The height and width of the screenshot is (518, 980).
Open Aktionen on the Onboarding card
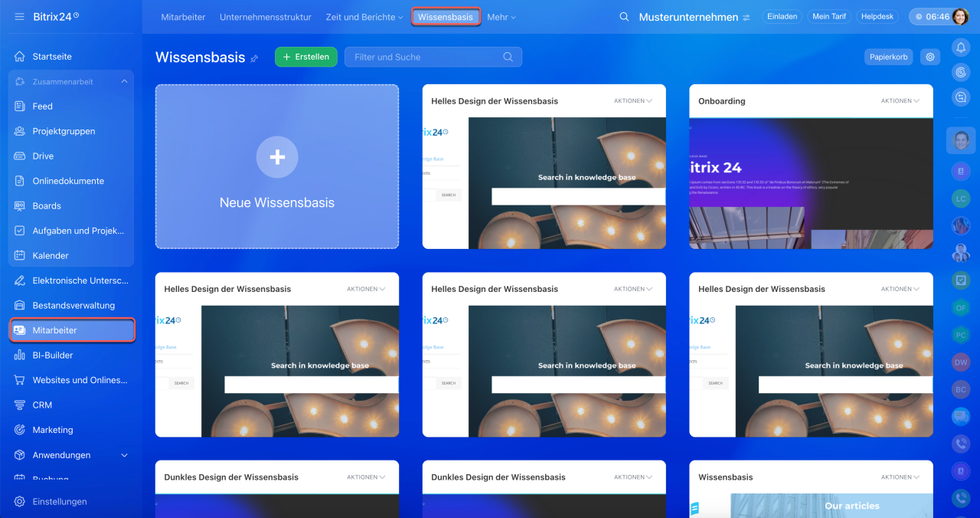point(900,100)
